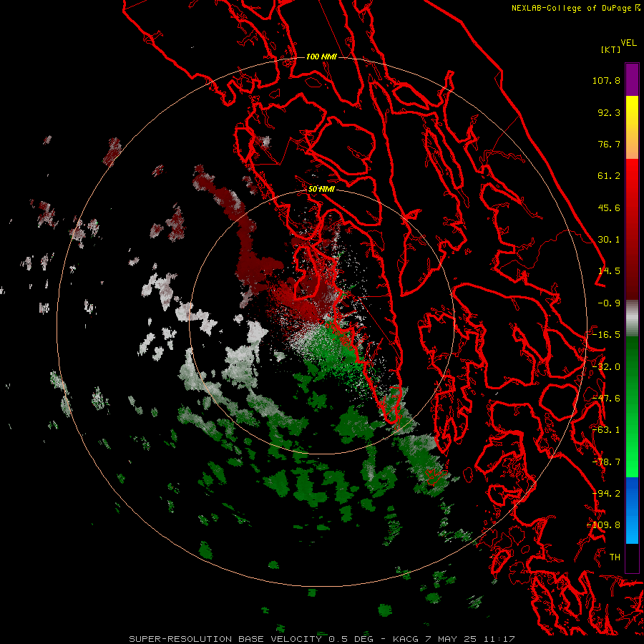The image size is (644, 644).
Task: Pick the purple segment of the velocity color bar
Action: pyautogui.click(x=632, y=79)
